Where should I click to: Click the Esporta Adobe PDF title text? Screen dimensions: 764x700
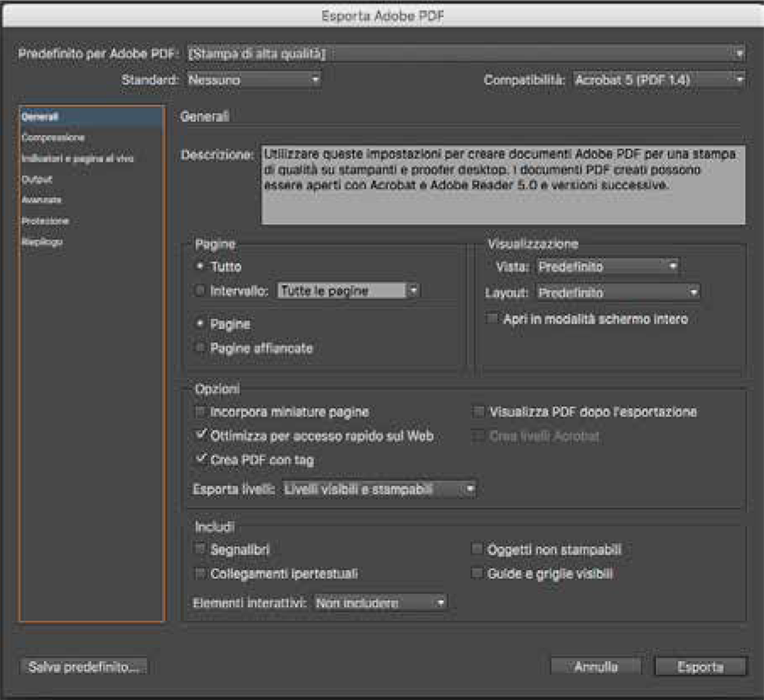(383, 16)
